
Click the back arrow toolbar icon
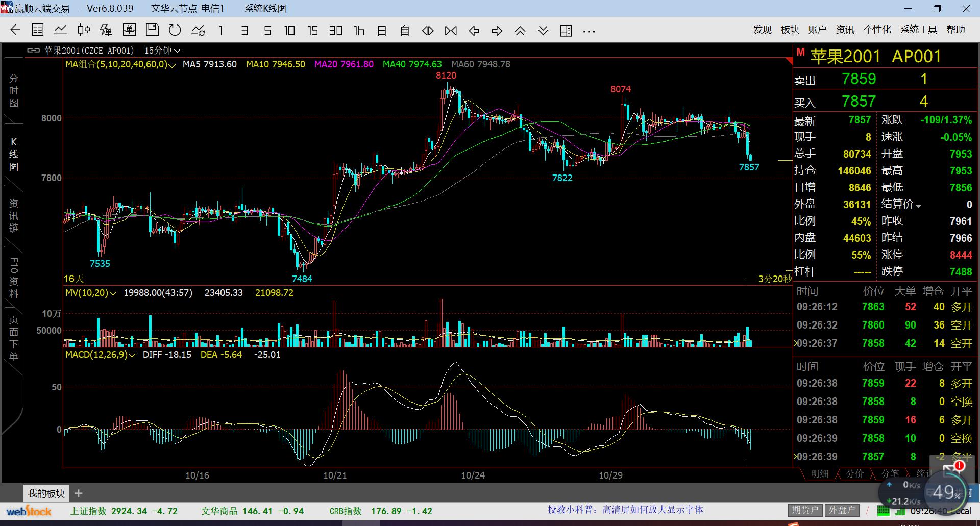[x=15, y=30]
